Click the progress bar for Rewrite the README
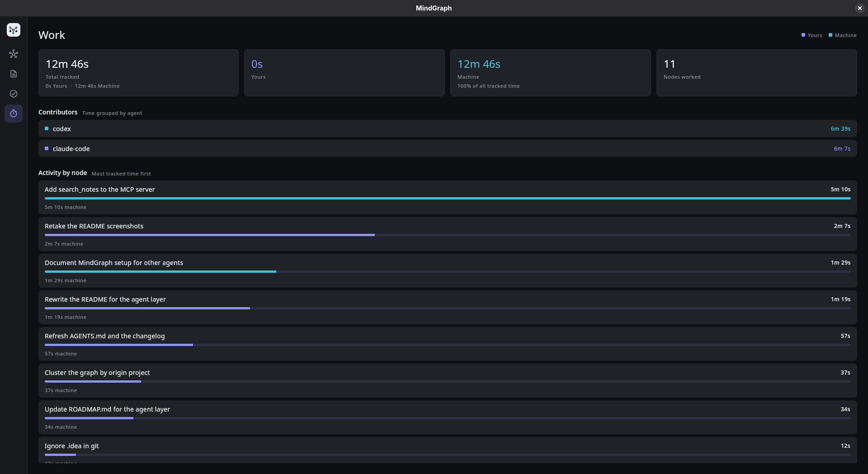The width and height of the screenshot is (868, 474). [x=448, y=308]
